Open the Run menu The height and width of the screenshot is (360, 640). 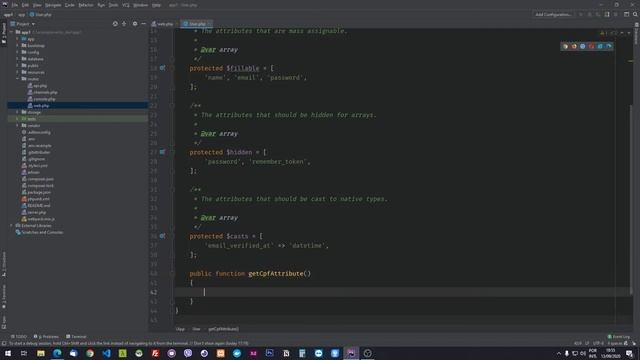pos(101,5)
